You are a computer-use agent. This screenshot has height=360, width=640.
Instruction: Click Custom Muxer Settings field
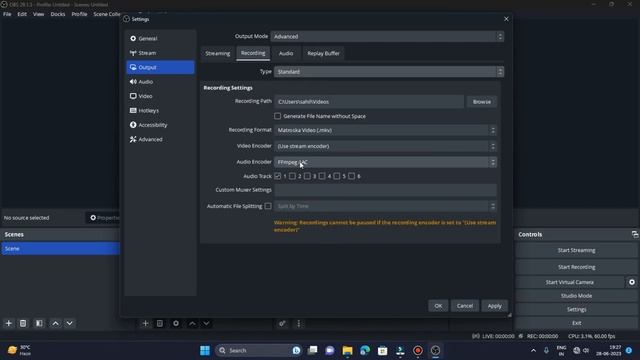(385, 190)
